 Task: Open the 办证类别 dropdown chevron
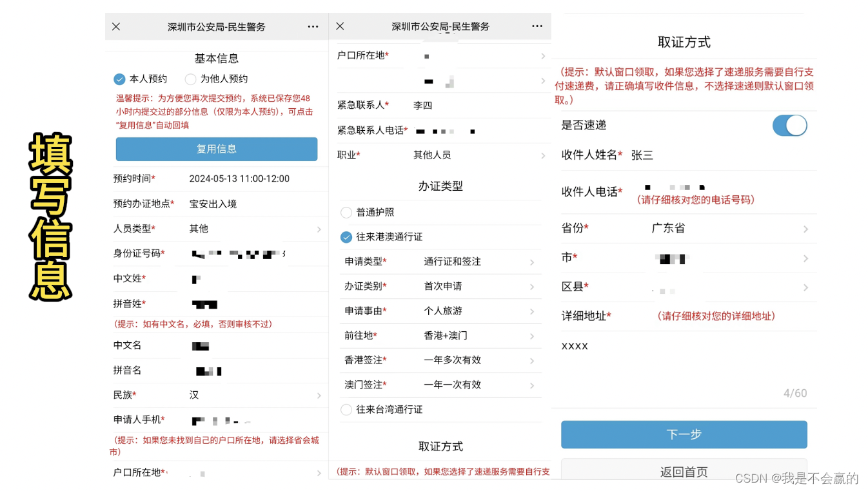[x=532, y=287]
